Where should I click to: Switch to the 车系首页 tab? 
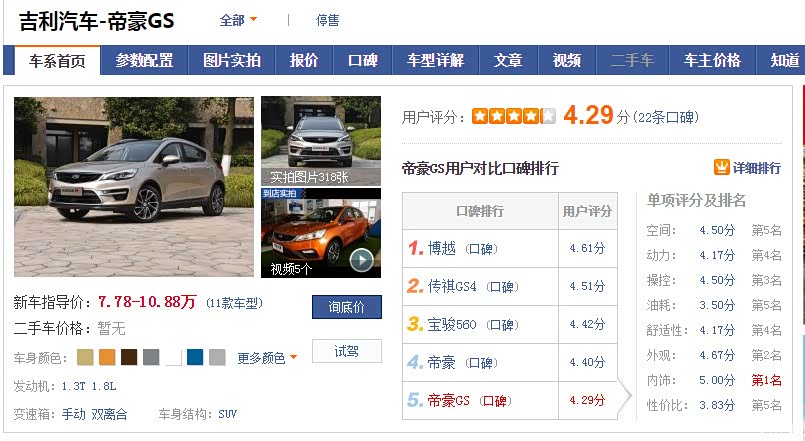[x=58, y=61]
